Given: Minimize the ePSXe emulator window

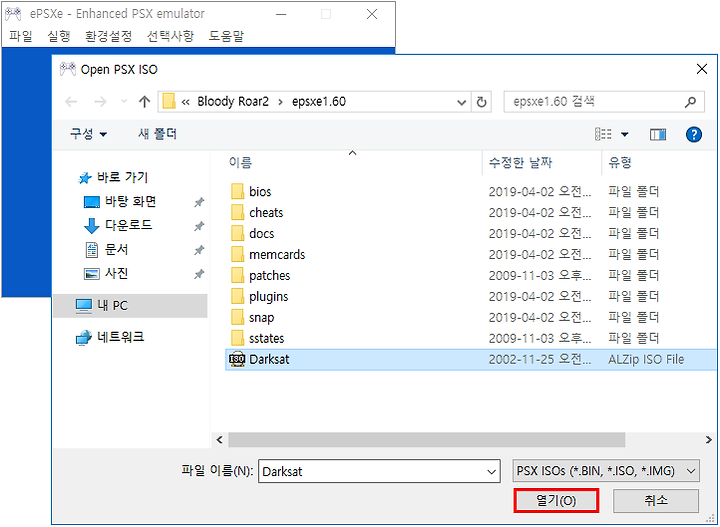Looking at the screenshot, I should [x=281, y=14].
